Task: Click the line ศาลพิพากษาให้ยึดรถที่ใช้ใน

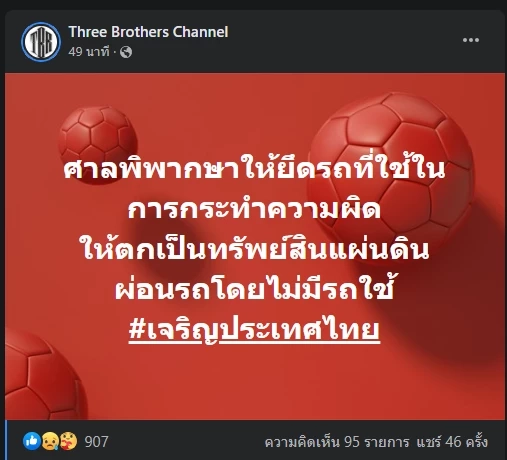Action: [x=254, y=168]
